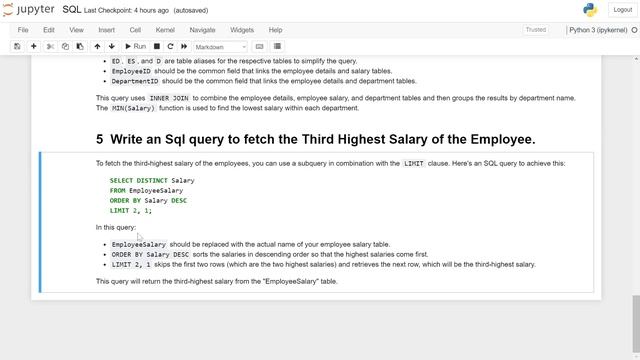Click the Jupyter logo
The height and width of the screenshot is (360, 640).
pos(29,10)
